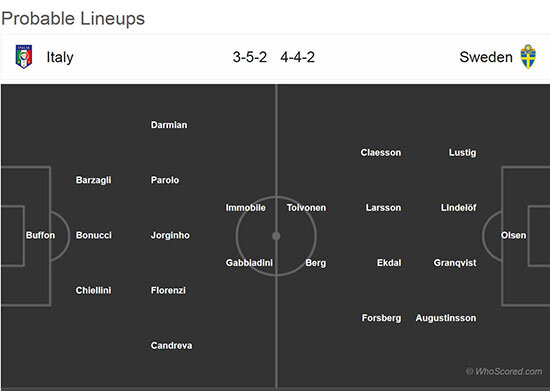Select defender Augustinsson
Image resolution: width=550 pixels, height=391 pixels.
(x=446, y=318)
